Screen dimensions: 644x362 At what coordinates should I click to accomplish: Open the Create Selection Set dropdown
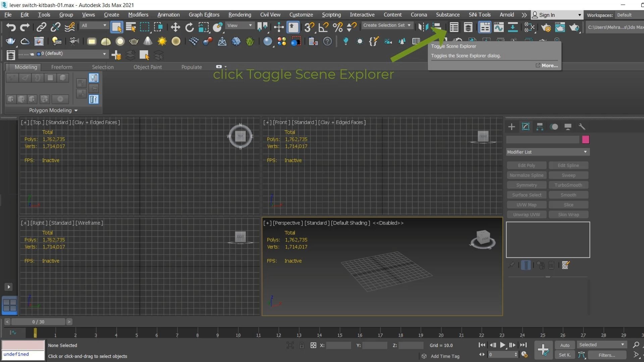point(387,25)
